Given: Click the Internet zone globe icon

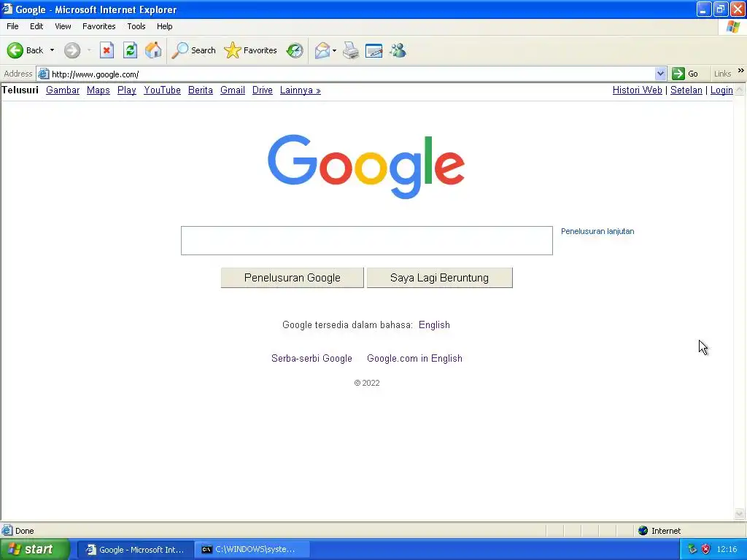Looking at the screenshot, I should click(643, 531).
